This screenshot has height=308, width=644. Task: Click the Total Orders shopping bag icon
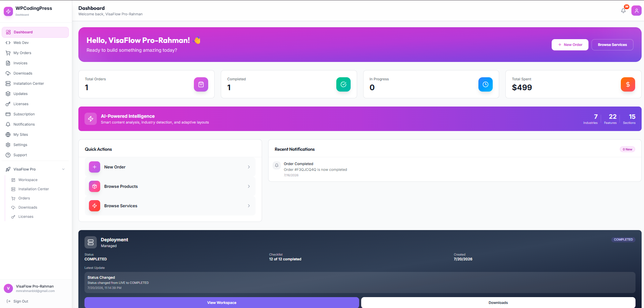pyautogui.click(x=201, y=84)
